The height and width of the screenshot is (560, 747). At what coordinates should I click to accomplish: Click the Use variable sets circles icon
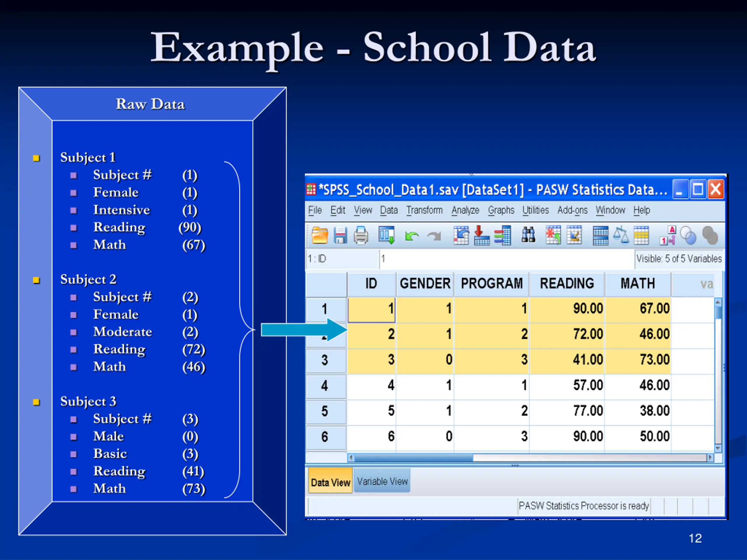tap(688, 235)
